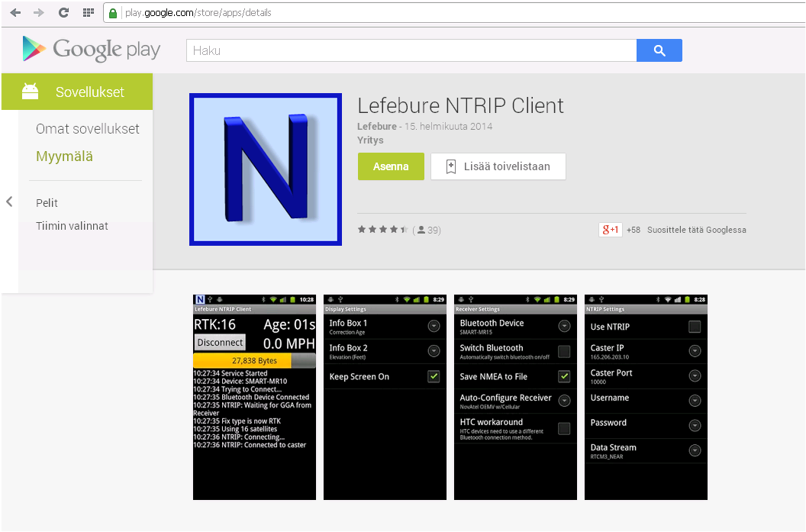Click the address bar URL
Screen dimensions: 806x532
(x=198, y=13)
